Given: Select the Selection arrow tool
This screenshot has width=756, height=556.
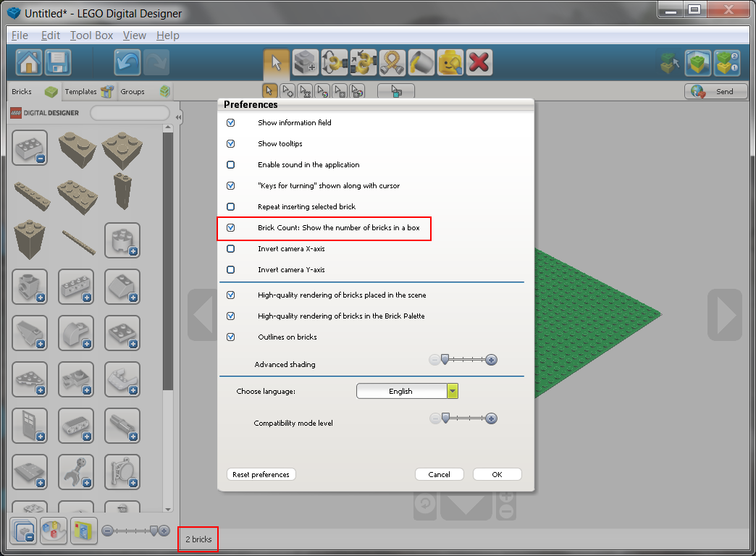Looking at the screenshot, I should [277, 63].
